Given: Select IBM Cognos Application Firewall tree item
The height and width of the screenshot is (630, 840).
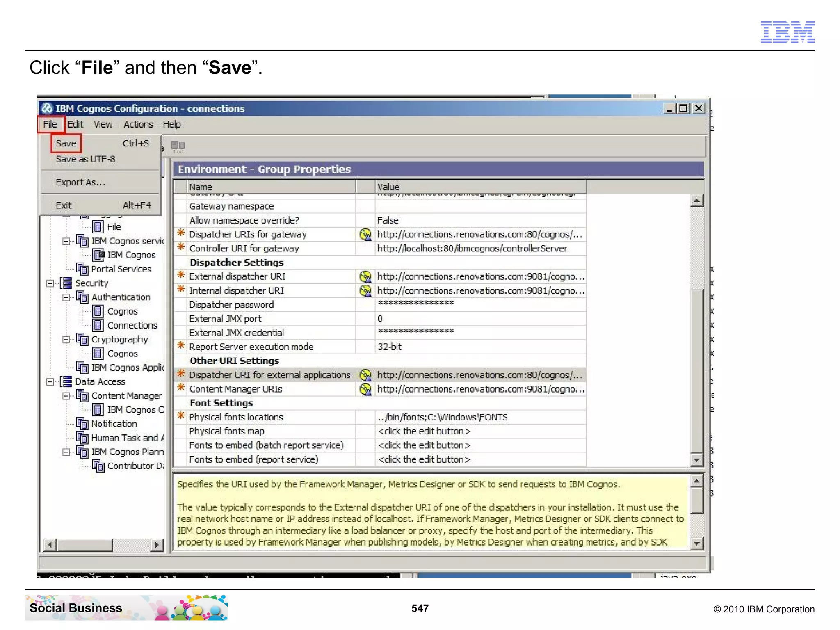Looking at the screenshot, I should (x=128, y=367).
